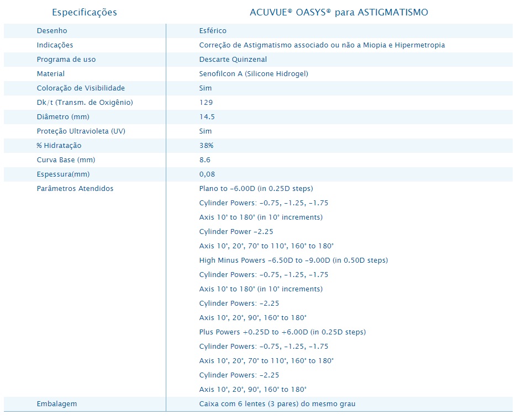Select the 'Coloração de Visibilidade' label
Viewport: 516px width, 420px height.
pos(81,88)
